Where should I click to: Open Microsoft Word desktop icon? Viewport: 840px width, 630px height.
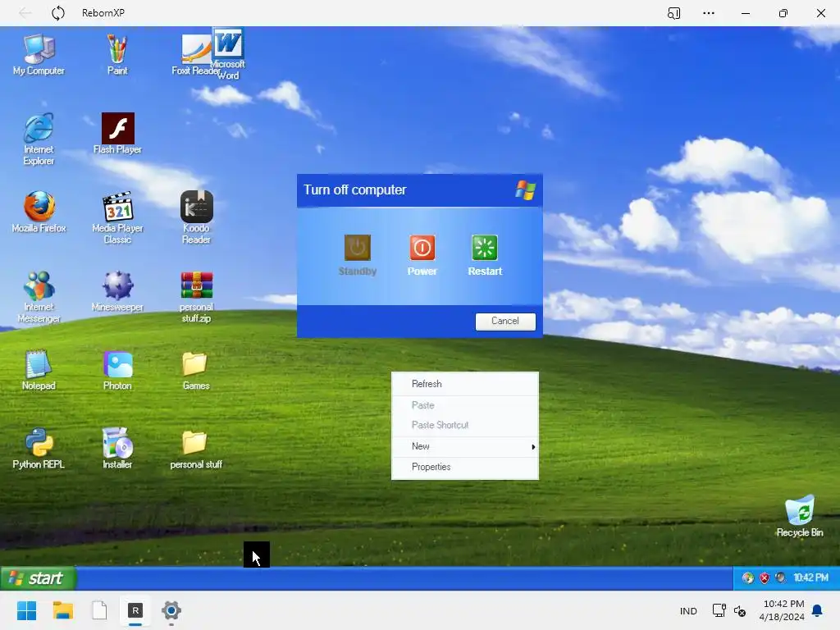[x=228, y=53]
